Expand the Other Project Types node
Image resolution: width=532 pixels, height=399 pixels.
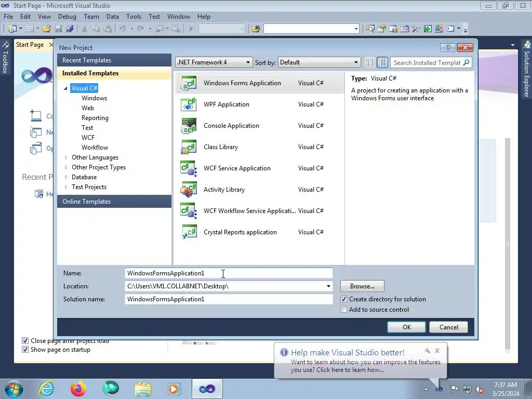point(66,167)
